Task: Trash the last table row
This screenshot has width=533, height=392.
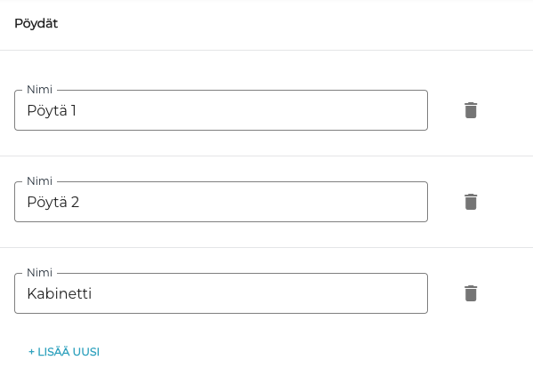Action: [471, 293]
